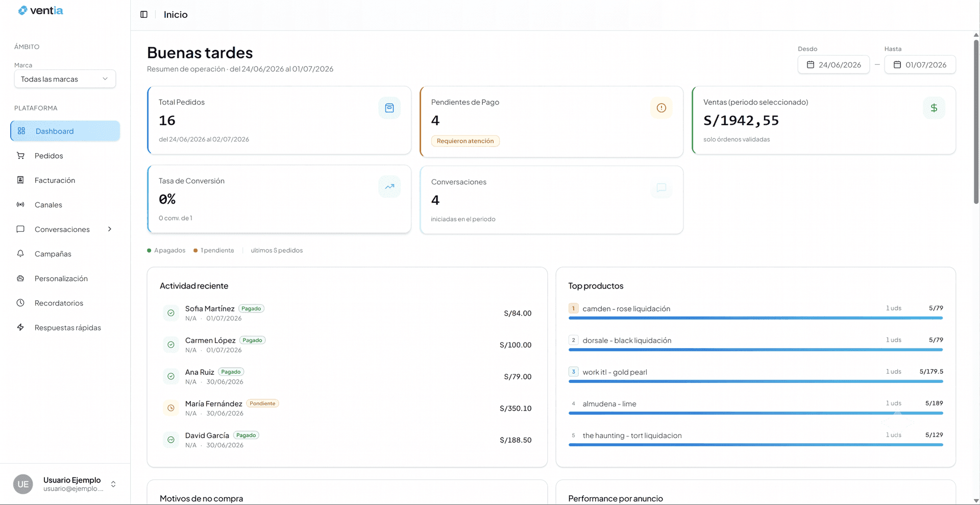Click the ventia logo
Image resolution: width=980 pixels, height=505 pixels.
click(x=40, y=11)
